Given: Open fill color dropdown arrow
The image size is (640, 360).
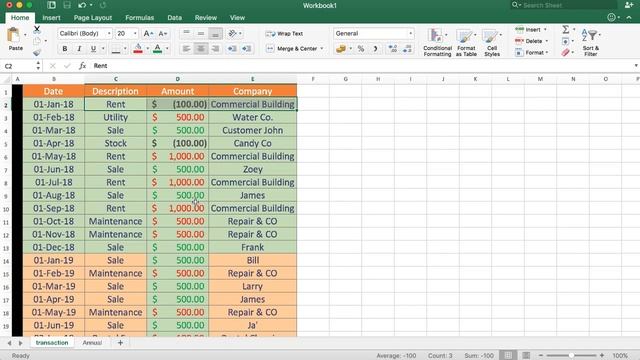Looking at the screenshot, I should click(147, 49).
